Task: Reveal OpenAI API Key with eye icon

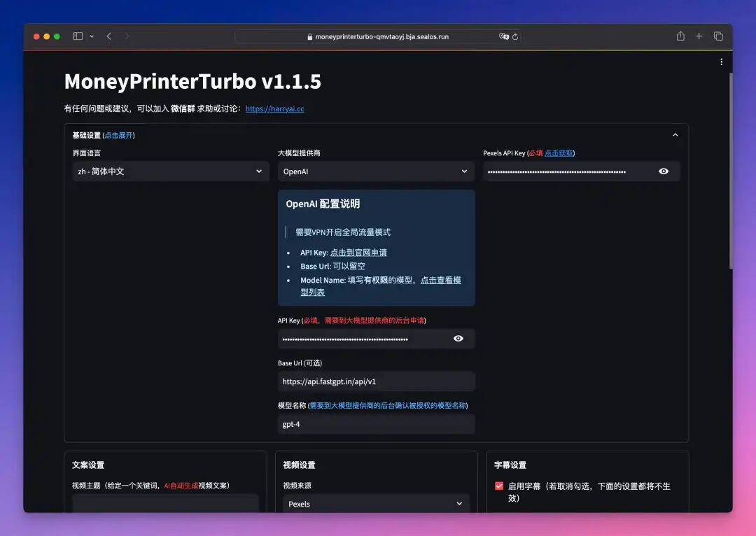Action: point(458,339)
